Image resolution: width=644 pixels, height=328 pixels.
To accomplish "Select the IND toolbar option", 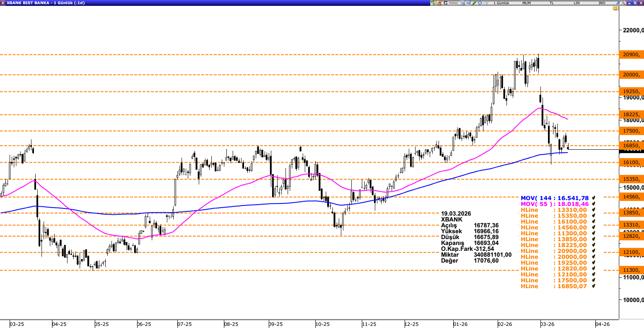I will [x=602, y=3].
